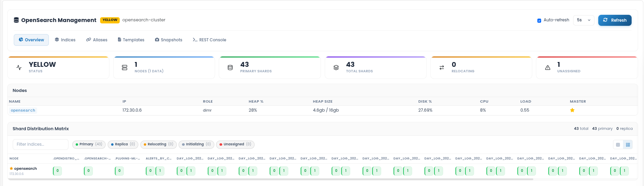Toggle the Relocating (0) shard filter
This screenshot has height=186, width=644.
pyautogui.click(x=159, y=144)
